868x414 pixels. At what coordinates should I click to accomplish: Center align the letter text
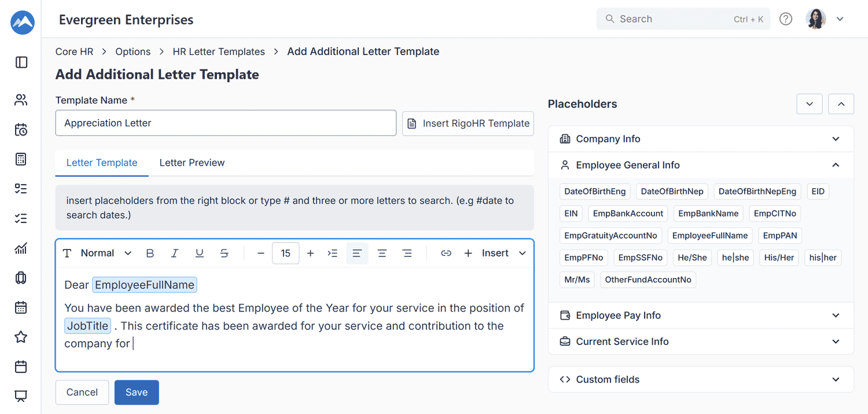(382, 253)
